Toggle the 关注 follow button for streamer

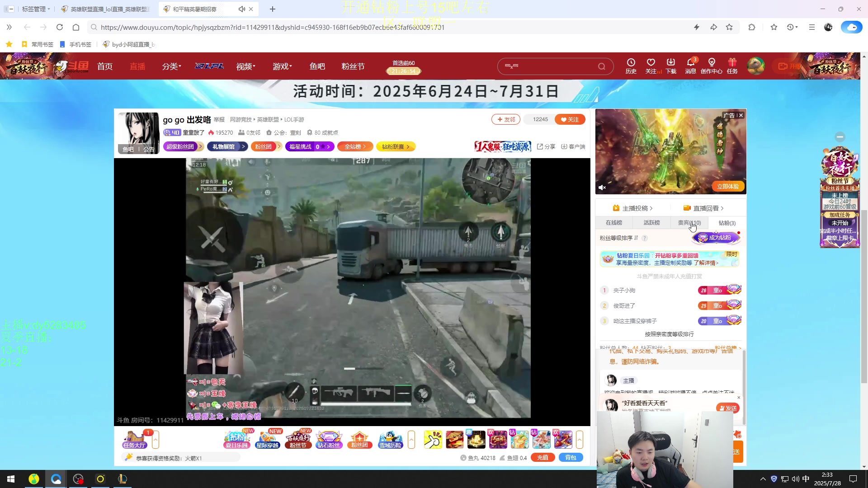570,119
